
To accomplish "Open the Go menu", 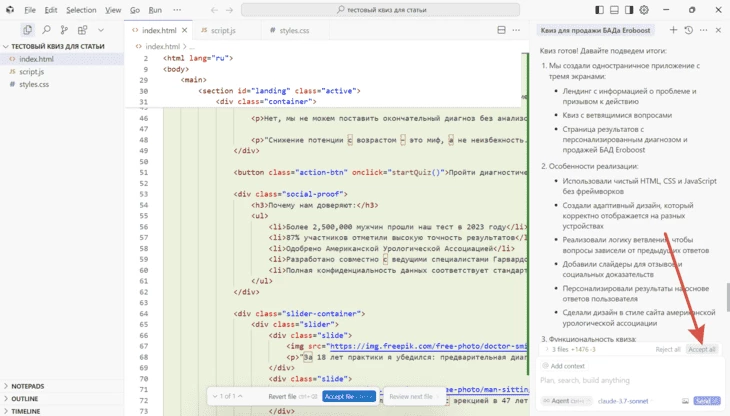I will click(x=135, y=10).
